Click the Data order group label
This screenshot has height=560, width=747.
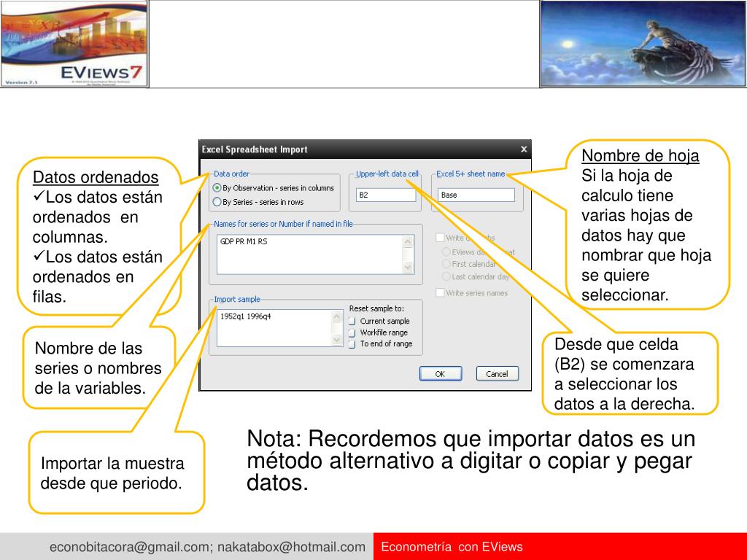[x=231, y=174]
